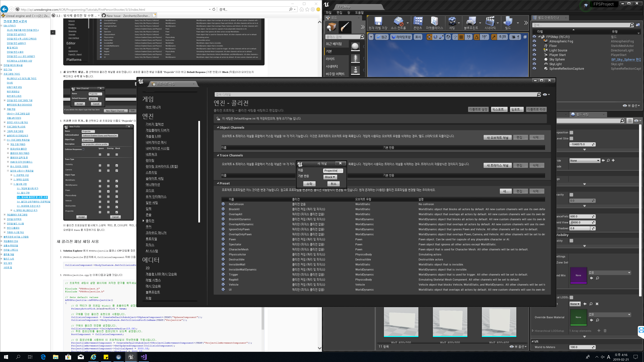This screenshot has width=644, height=362.
Task: Toggle visibility eye for Player Start
Action: pos(534,54)
